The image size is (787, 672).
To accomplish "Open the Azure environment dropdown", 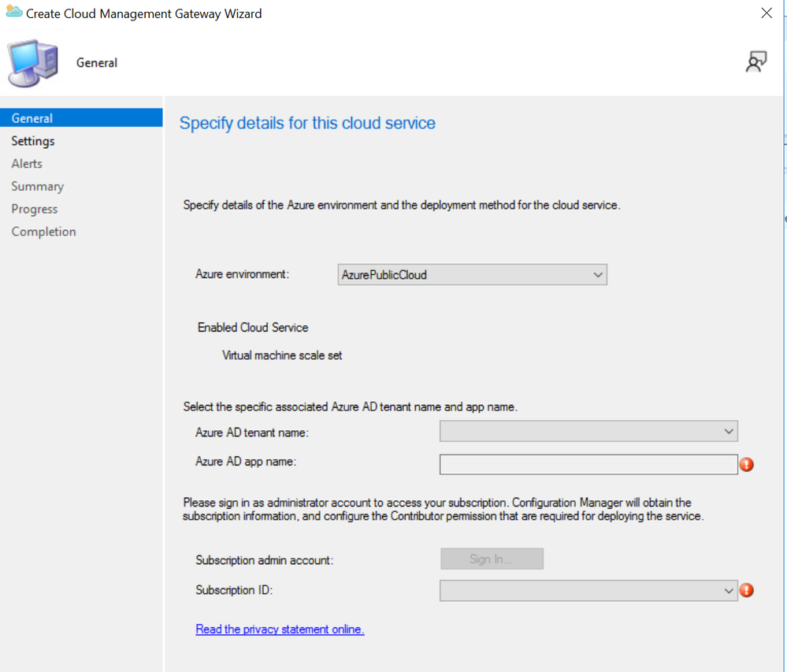I will tap(473, 274).
